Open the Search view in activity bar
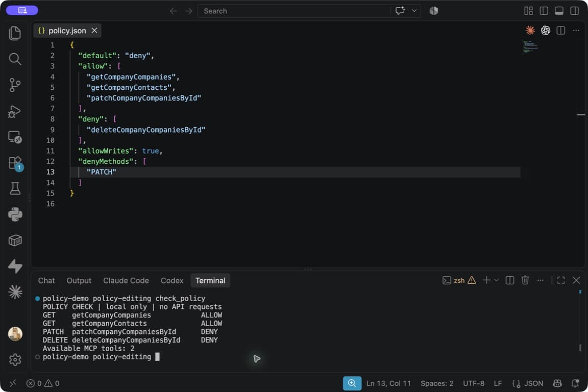 [x=15, y=59]
